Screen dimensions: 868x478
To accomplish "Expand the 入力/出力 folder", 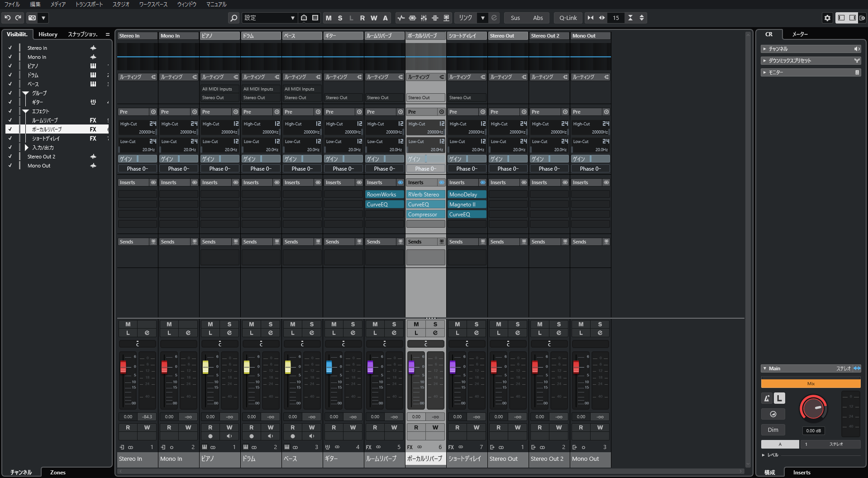I will pyautogui.click(x=26, y=148).
